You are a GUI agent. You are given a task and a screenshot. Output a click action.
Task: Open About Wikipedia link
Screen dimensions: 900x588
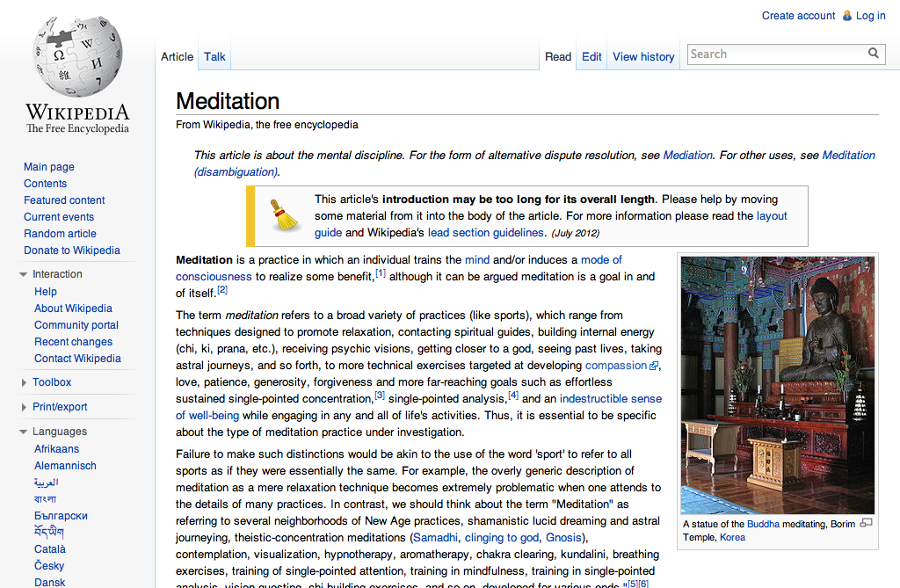coord(73,309)
